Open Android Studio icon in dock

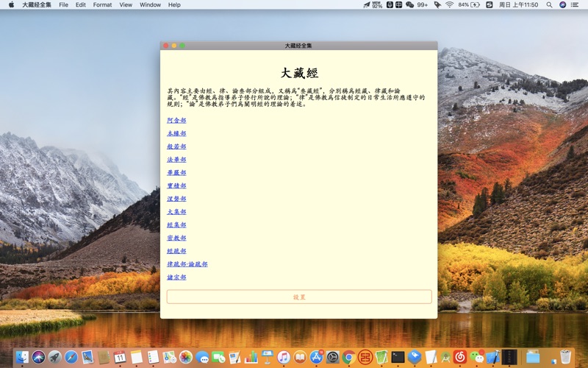click(446, 357)
